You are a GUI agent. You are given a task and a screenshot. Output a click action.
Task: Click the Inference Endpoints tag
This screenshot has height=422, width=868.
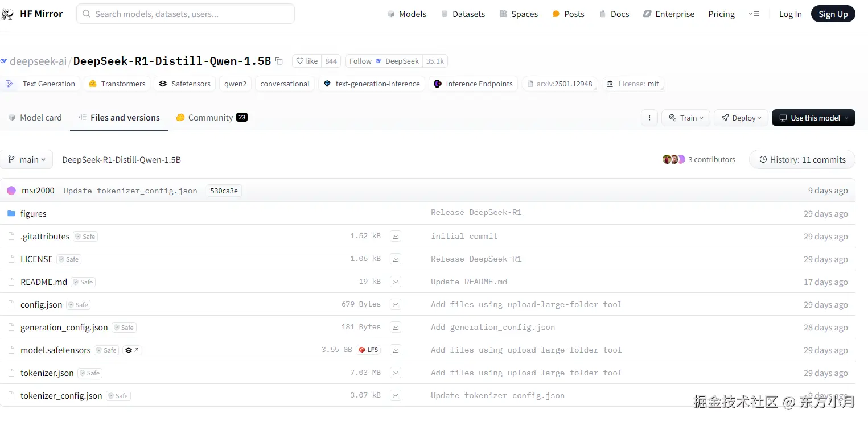pos(474,84)
